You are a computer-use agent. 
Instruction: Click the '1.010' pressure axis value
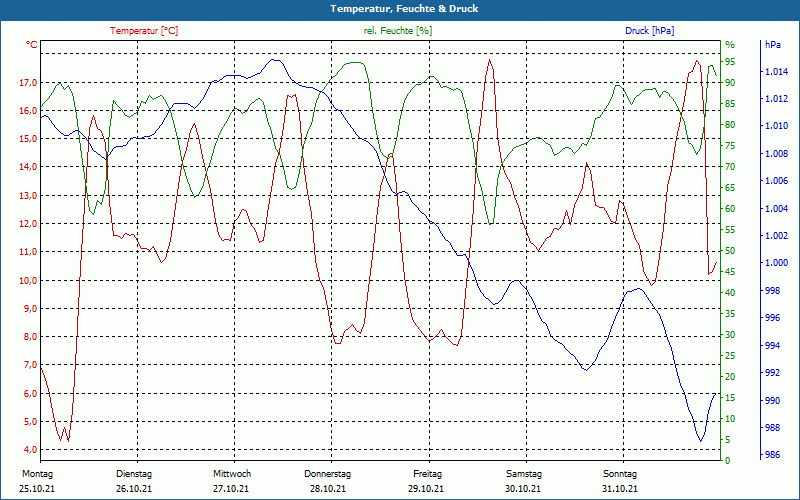(776, 126)
